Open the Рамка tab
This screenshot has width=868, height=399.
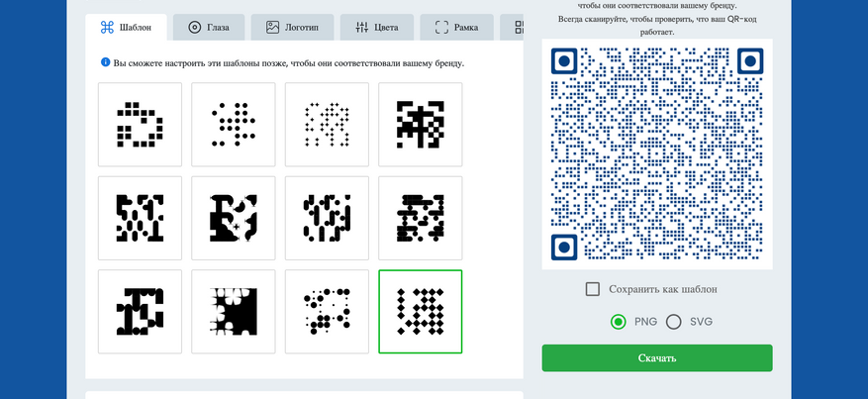456,28
